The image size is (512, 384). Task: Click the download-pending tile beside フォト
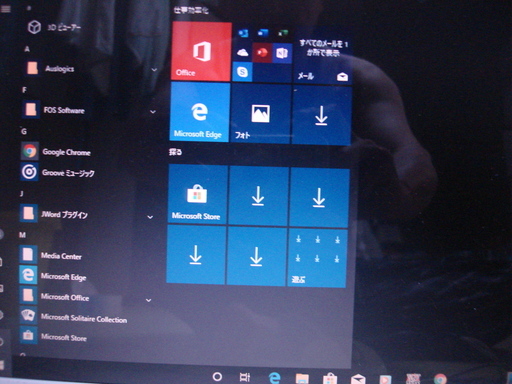coord(321,116)
